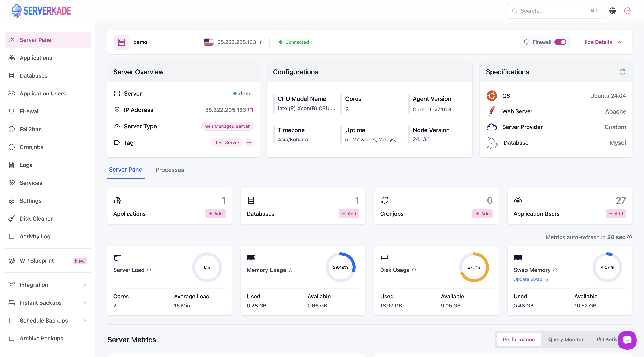
Task: Copy IP address in top server bar
Action: coord(261,42)
